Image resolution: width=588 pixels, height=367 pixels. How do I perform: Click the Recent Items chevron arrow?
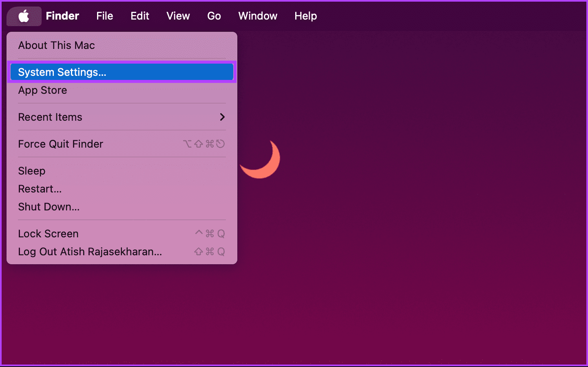(x=222, y=117)
